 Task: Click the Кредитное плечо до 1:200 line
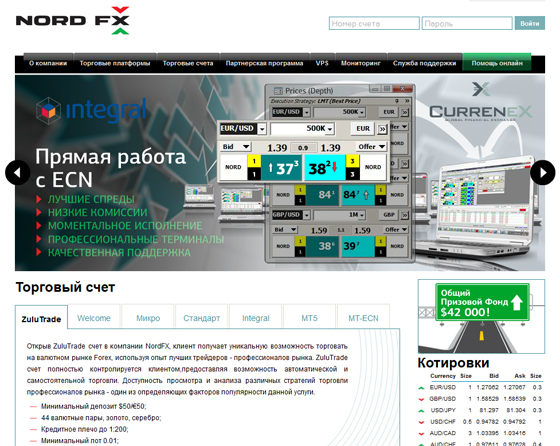pyautogui.click(x=85, y=429)
